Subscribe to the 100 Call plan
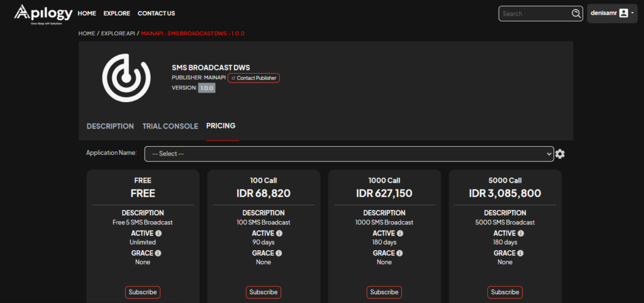The image size is (644, 303). [x=264, y=292]
